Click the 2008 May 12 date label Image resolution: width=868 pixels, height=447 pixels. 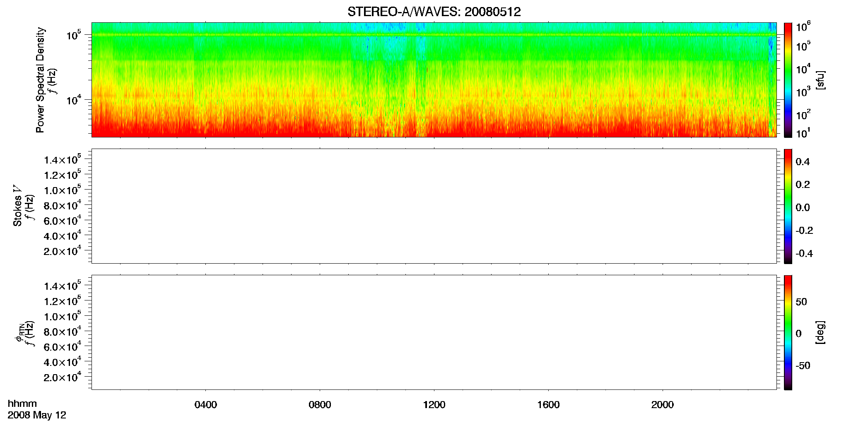tap(37, 415)
